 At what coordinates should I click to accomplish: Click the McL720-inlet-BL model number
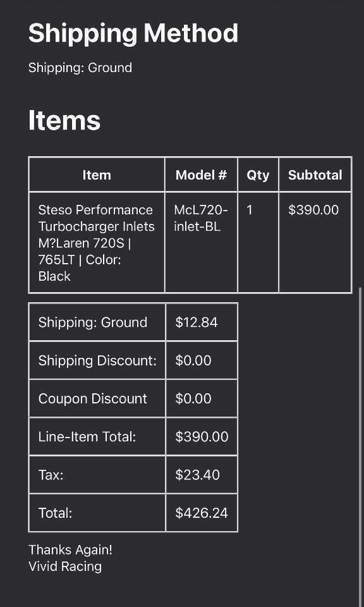201,218
